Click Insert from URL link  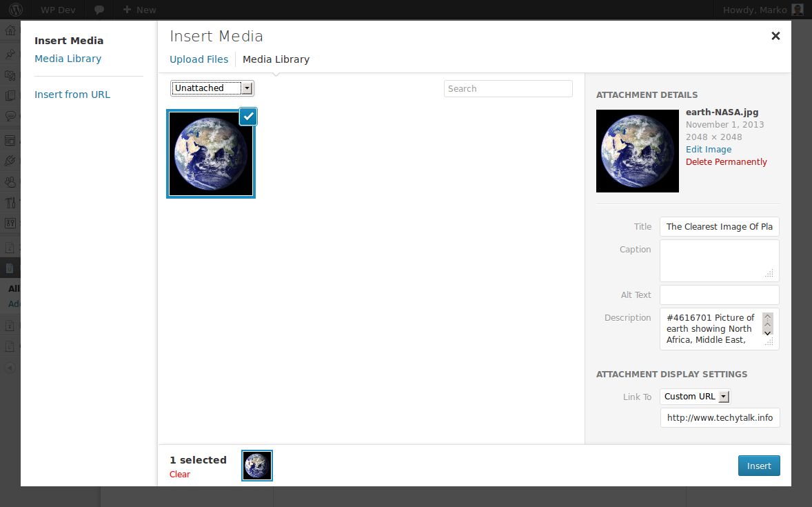point(72,95)
